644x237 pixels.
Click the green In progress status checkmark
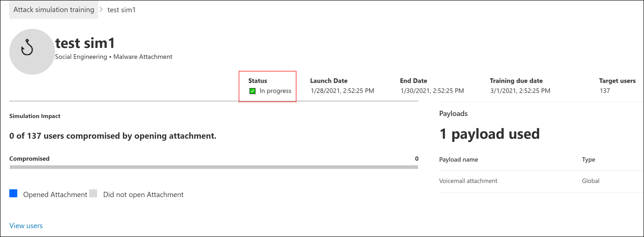coord(252,91)
